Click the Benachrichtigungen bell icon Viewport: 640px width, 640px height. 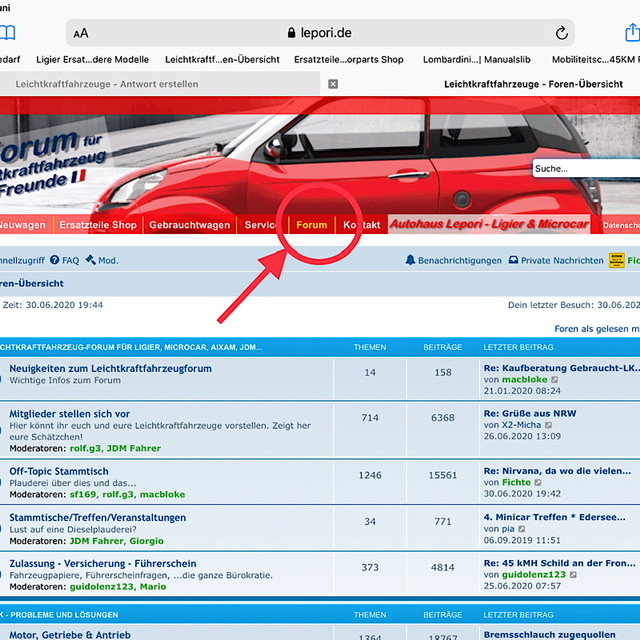tap(410, 260)
